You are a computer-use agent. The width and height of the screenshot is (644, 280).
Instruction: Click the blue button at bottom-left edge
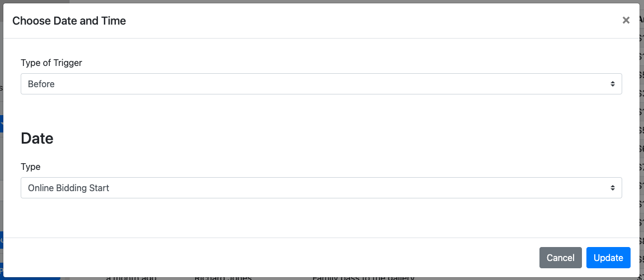point(2,272)
